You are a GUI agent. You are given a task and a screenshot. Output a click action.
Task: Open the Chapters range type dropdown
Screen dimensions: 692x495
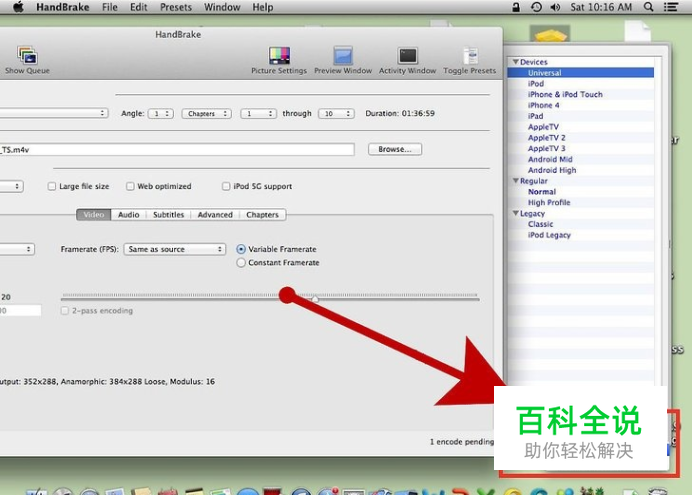pyautogui.click(x=207, y=114)
